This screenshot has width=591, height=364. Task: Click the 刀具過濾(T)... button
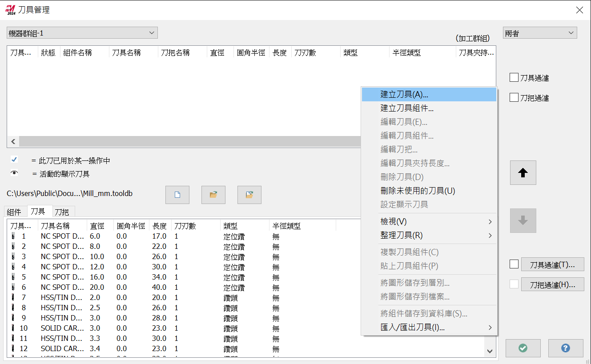click(x=552, y=264)
